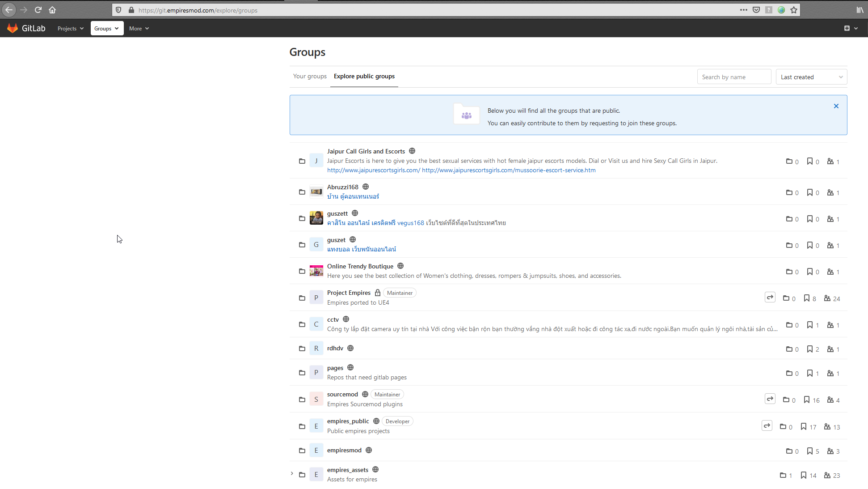The width and height of the screenshot is (868, 489).
Task: Open the More navigation dropdown
Action: click(x=139, y=29)
